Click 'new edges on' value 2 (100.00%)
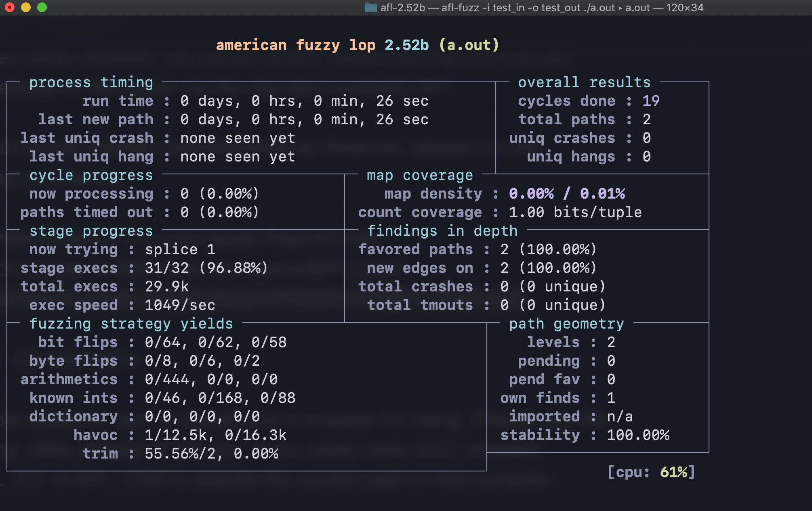Image resolution: width=812 pixels, height=511 pixels. 549,268
